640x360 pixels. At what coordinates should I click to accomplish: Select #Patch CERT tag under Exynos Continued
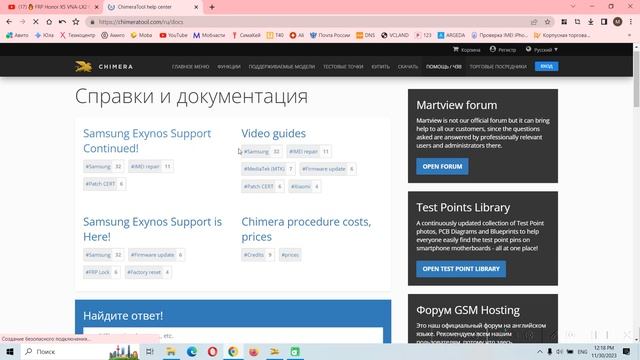[104, 184]
